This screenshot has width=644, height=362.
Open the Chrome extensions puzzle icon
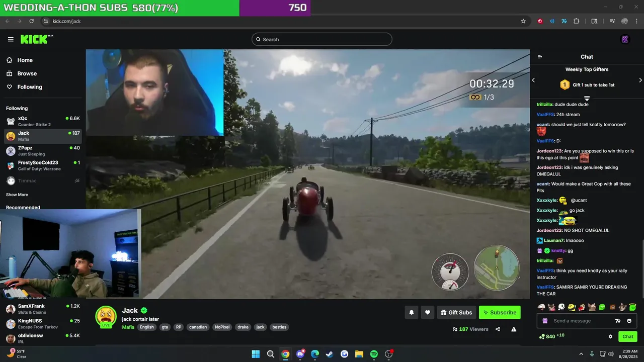pos(577,21)
